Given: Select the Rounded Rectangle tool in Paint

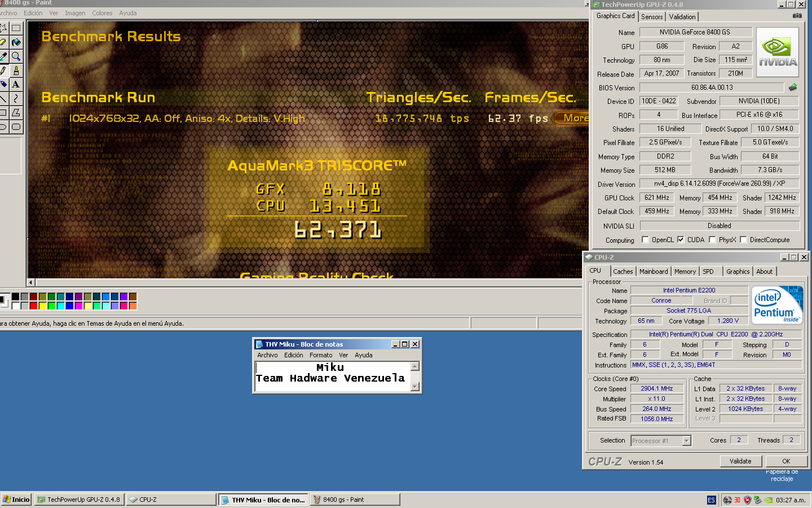Looking at the screenshot, I should tap(16, 127).
